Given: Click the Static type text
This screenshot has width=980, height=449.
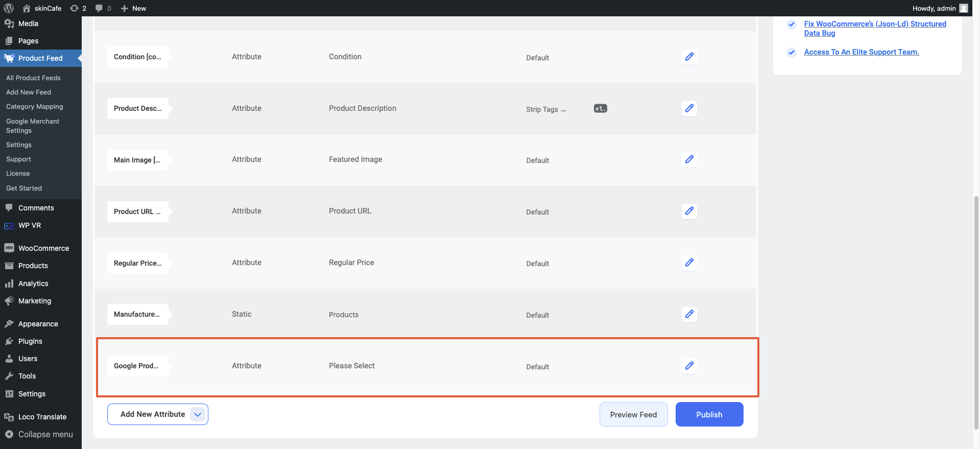Looking at the screenshot, I should (242, 314).
